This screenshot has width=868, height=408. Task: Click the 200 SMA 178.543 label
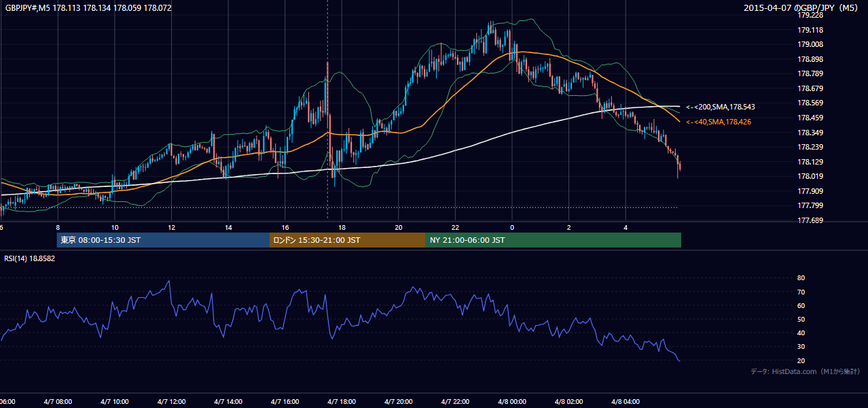click(720, 107)
